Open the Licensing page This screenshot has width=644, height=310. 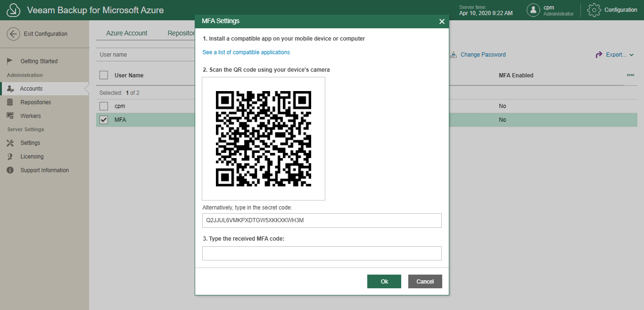tap(32, 157)
